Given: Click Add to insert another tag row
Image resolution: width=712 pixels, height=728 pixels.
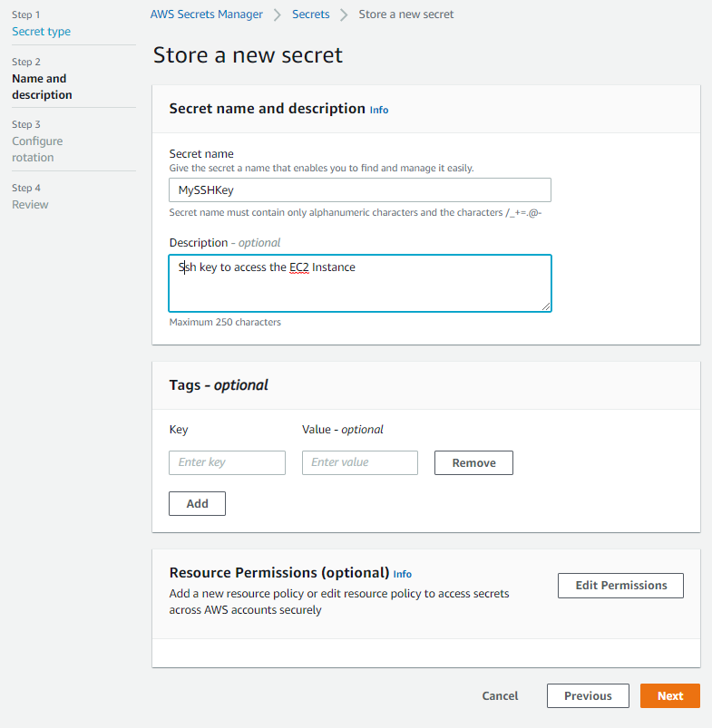Looking at the screenshot, I should pos(197,503).
